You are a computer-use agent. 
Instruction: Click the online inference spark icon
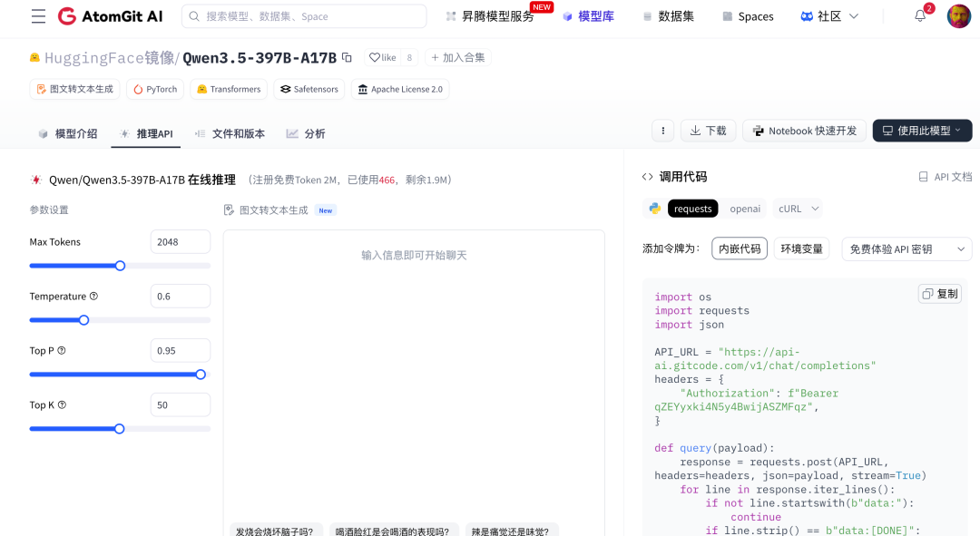(36, 180)
